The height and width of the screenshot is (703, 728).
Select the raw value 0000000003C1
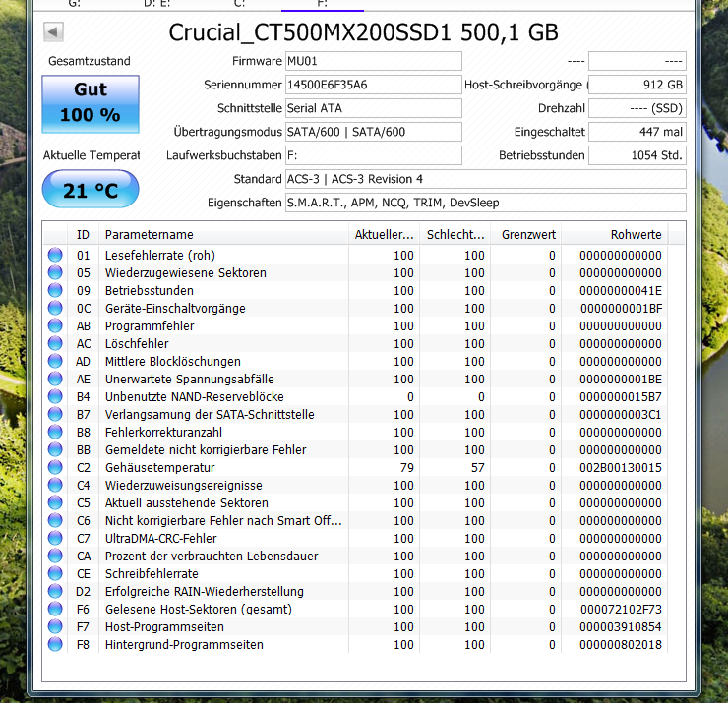click(621, 414)
